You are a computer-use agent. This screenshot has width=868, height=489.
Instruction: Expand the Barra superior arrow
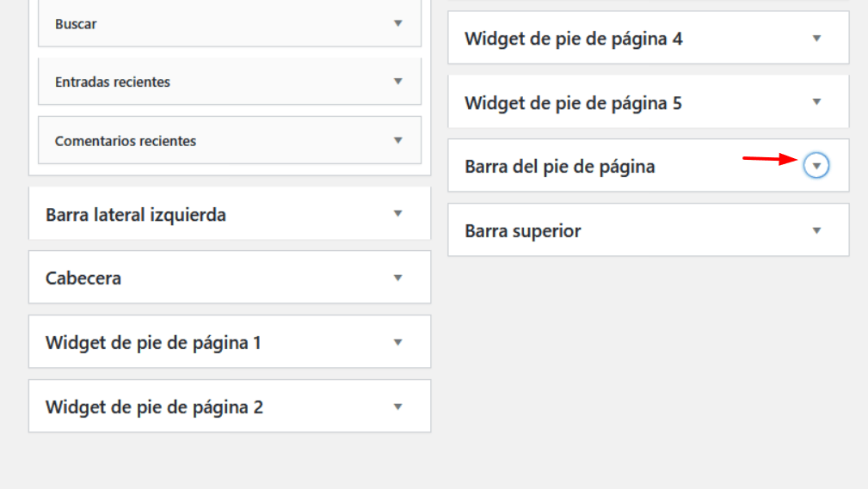[x=816, y=230]
